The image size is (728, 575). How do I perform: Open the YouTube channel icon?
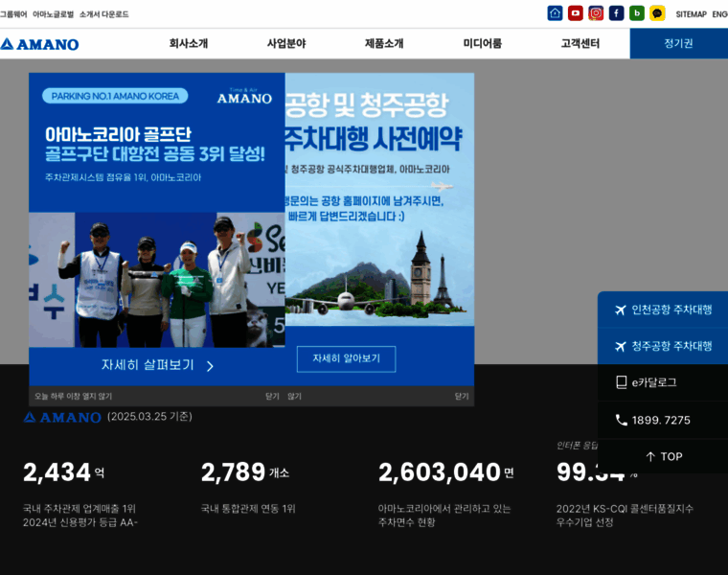(x=576, y=13)
